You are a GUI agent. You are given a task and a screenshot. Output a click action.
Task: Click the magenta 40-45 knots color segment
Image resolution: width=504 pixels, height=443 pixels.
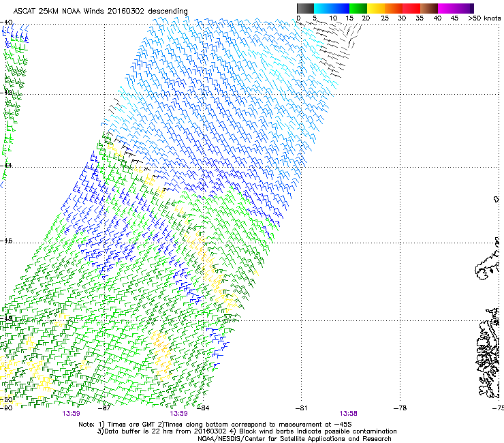(447, 8)
